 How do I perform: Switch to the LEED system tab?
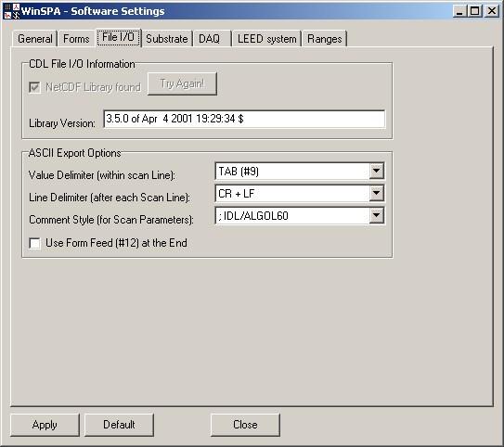pyautogui.click(x=266, y=39)
